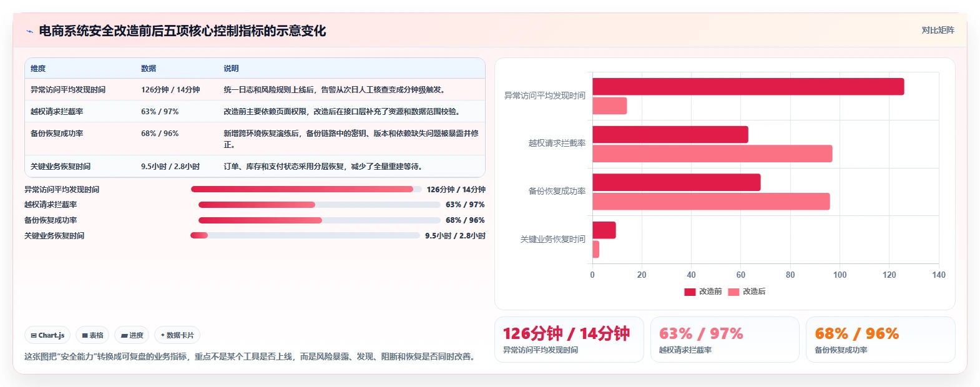The height and width of the screenshot is (387, 980).
Task: Click table cell 63% / 97%
Action: pyautogui.click(x=160, y=112)
